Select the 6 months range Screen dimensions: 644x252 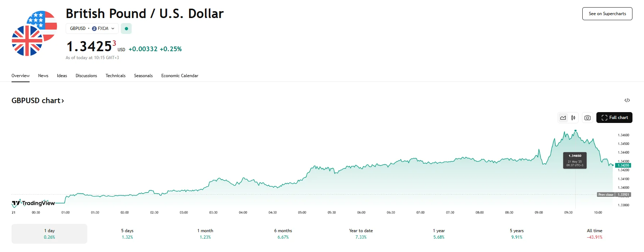tap(283, 234)
